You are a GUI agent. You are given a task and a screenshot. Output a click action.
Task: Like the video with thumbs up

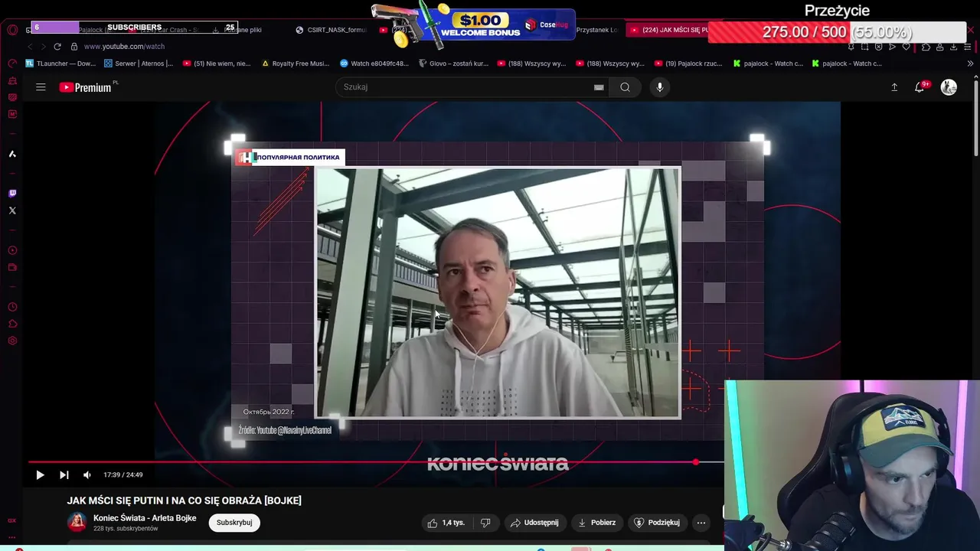446,523
